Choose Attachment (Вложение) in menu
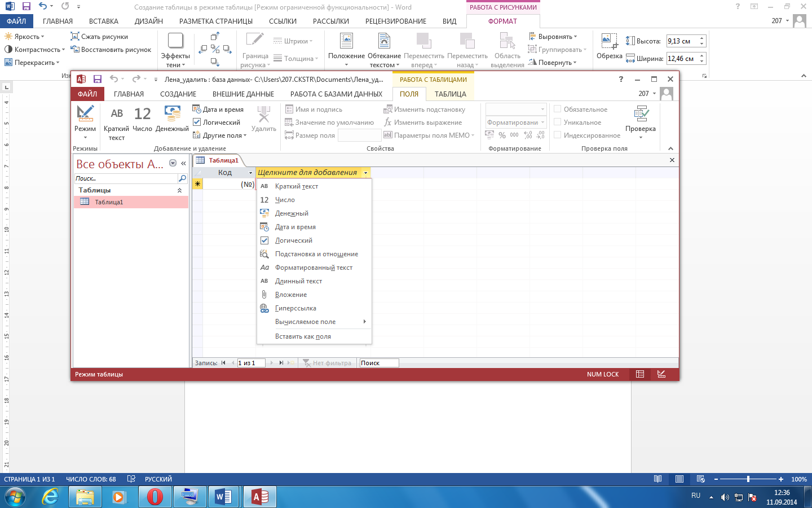The image size is (812, 508). 314,295
